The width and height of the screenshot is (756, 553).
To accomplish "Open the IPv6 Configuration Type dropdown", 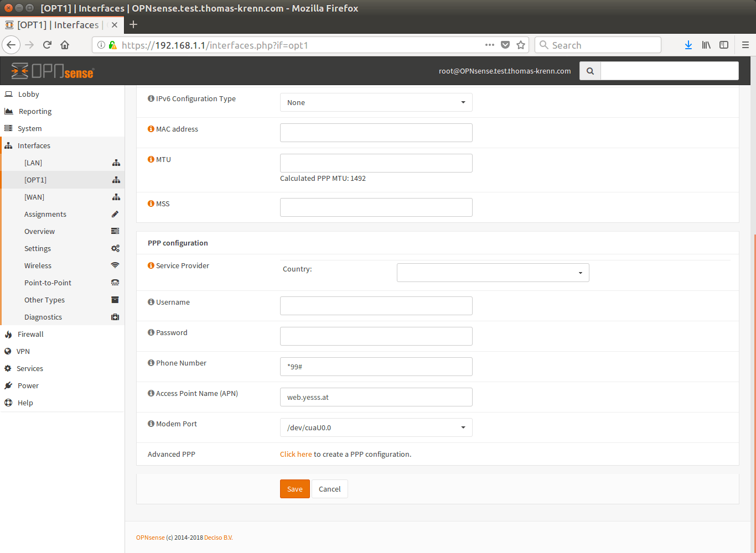I will pos(376,102).
